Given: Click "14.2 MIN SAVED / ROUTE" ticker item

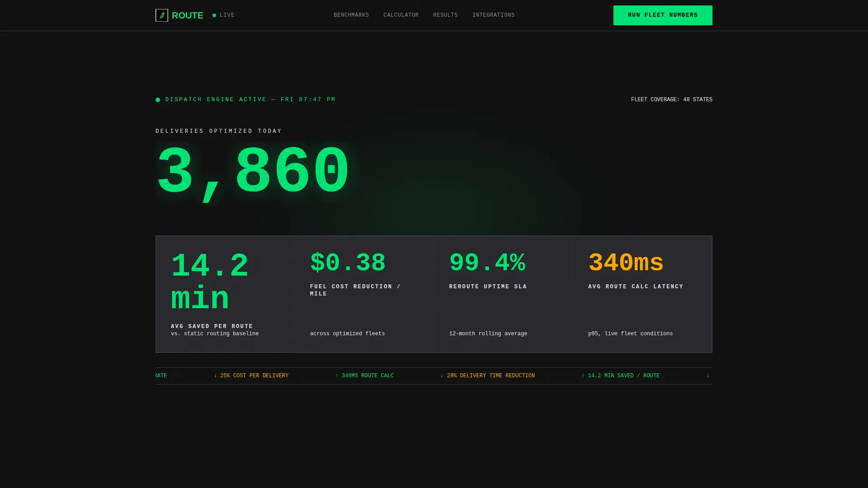Looking at the screenshot, I should (x=620, y=376).
